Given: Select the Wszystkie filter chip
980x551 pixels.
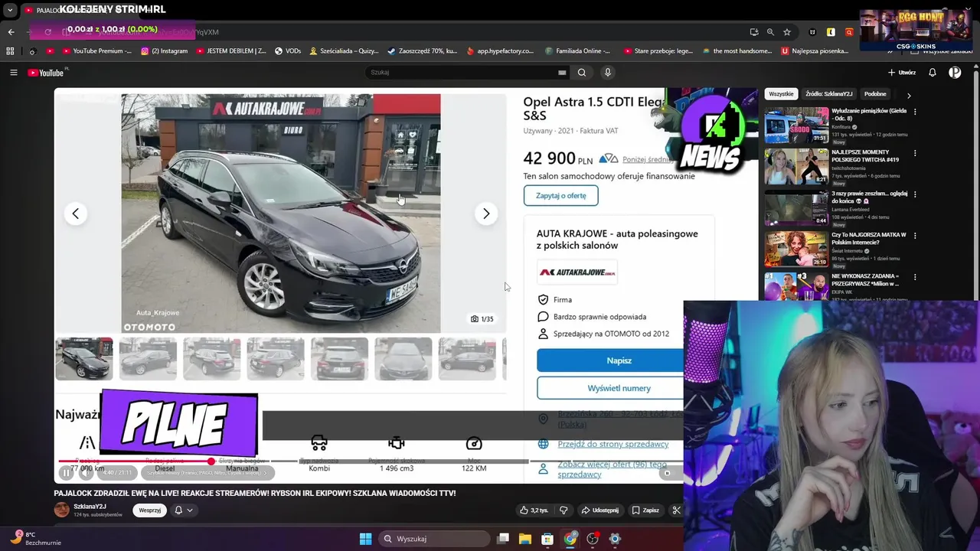Looking at the screenshot, I should 781,94.
